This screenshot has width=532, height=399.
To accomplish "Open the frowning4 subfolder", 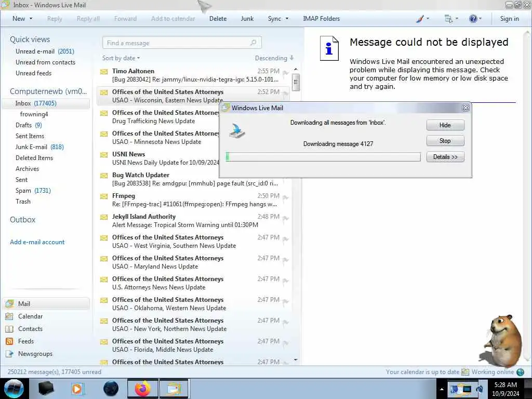I will click(x=34, y=114).
